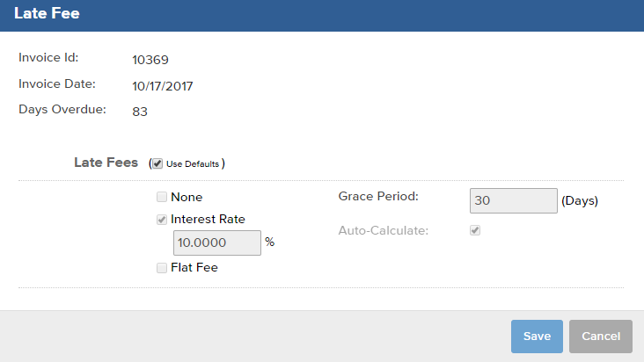
Task: Click the (Days) unit label
Action: click(580, 200)
